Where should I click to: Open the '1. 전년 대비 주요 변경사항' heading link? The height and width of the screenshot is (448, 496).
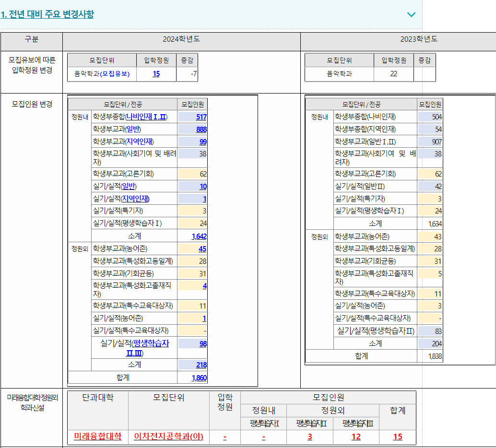(47, 14)
